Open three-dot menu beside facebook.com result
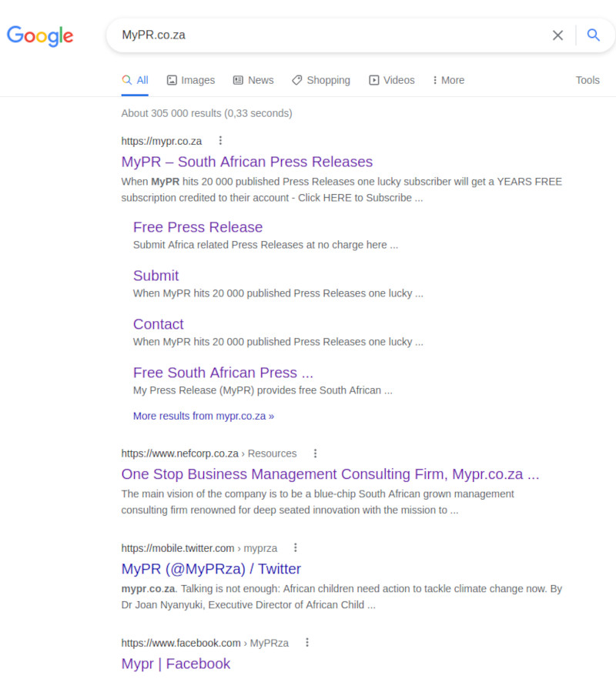 click(307, 643)
